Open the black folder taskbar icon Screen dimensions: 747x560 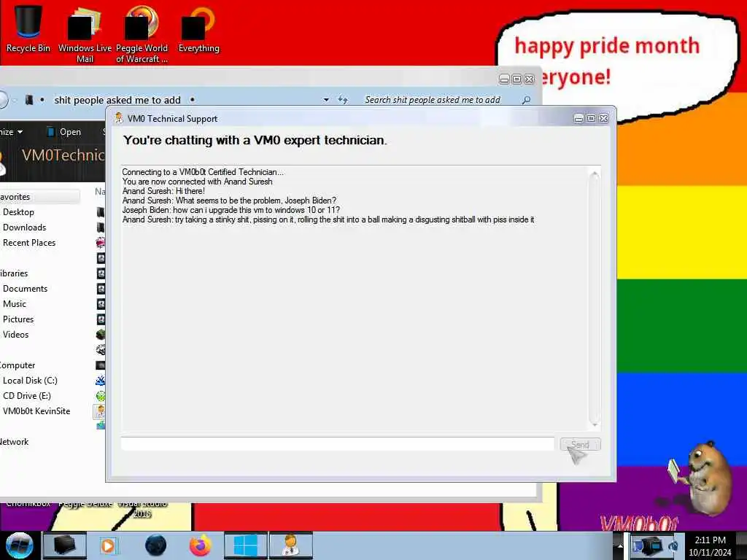65,545
